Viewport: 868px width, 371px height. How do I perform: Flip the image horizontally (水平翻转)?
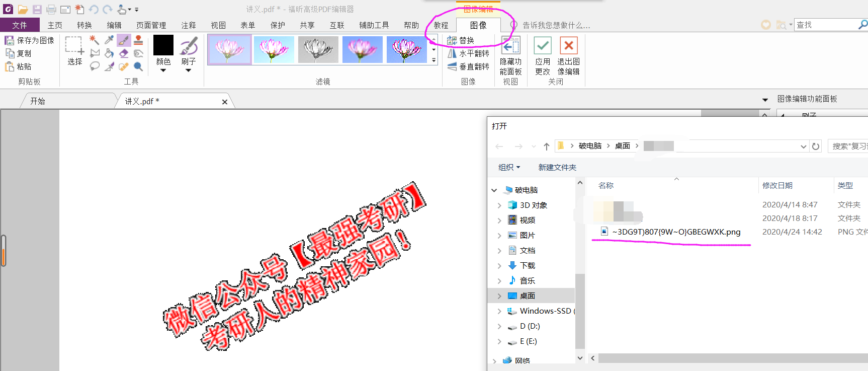tap(468, 53)
